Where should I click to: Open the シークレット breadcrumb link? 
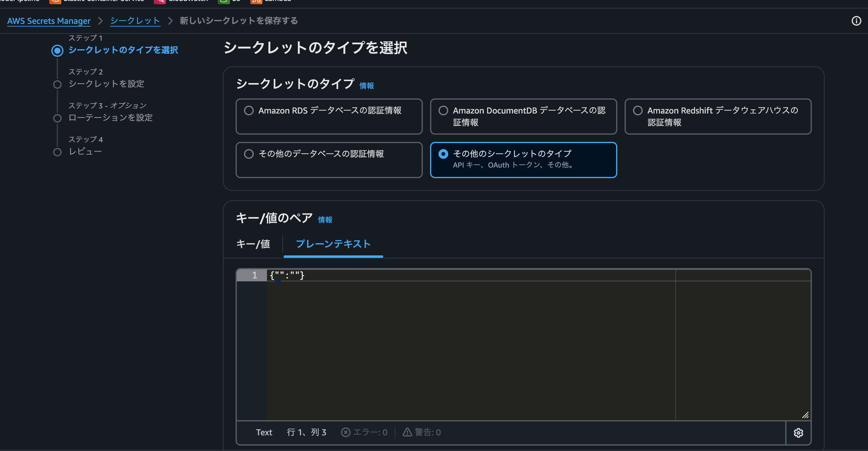(135, 21)
